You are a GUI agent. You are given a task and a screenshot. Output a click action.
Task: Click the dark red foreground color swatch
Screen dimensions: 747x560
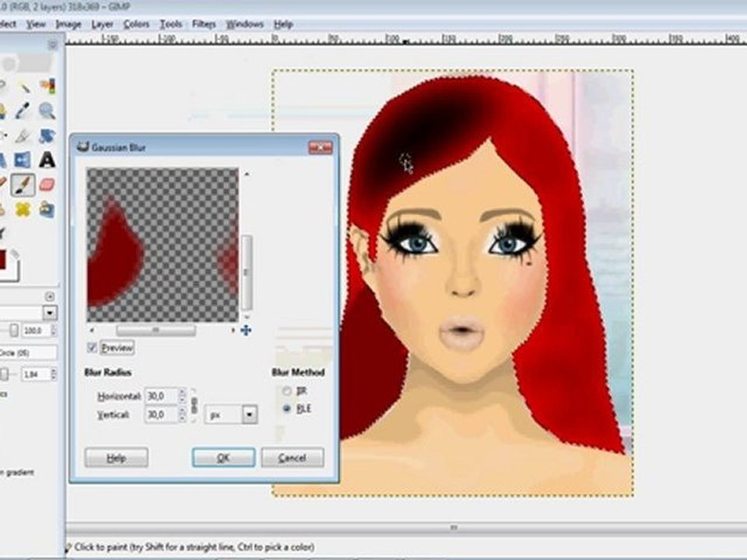[x=2, y=260]
